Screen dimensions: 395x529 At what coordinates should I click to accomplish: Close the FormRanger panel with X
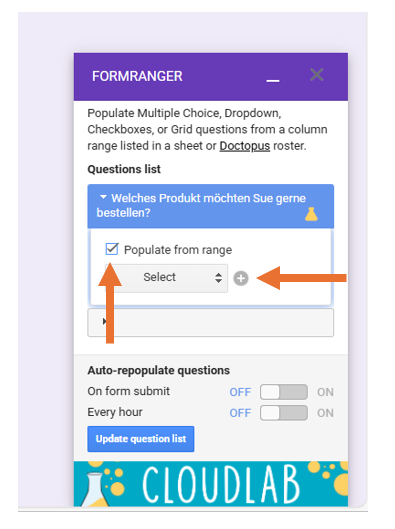pos(316,75)
